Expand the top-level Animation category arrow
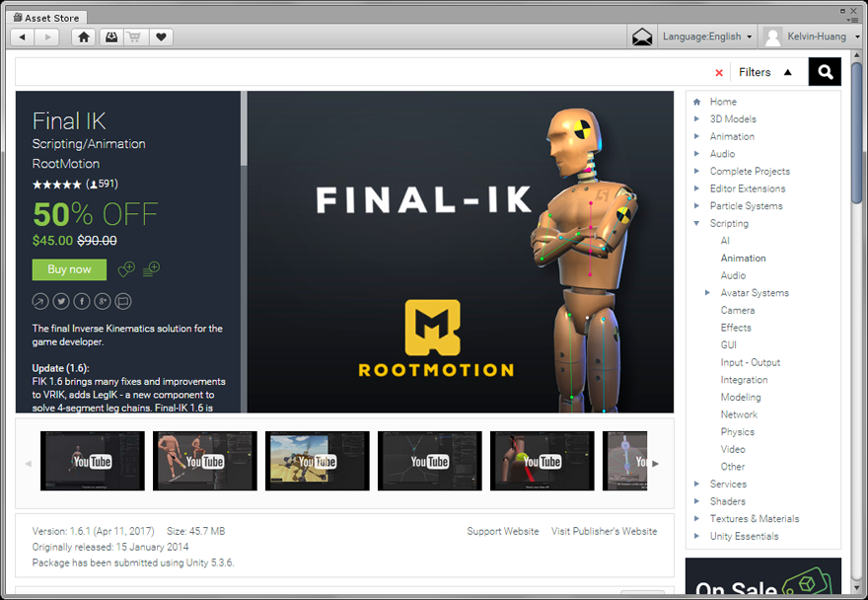This screenshot has width=868, height=600. click(x=696, y=136)
